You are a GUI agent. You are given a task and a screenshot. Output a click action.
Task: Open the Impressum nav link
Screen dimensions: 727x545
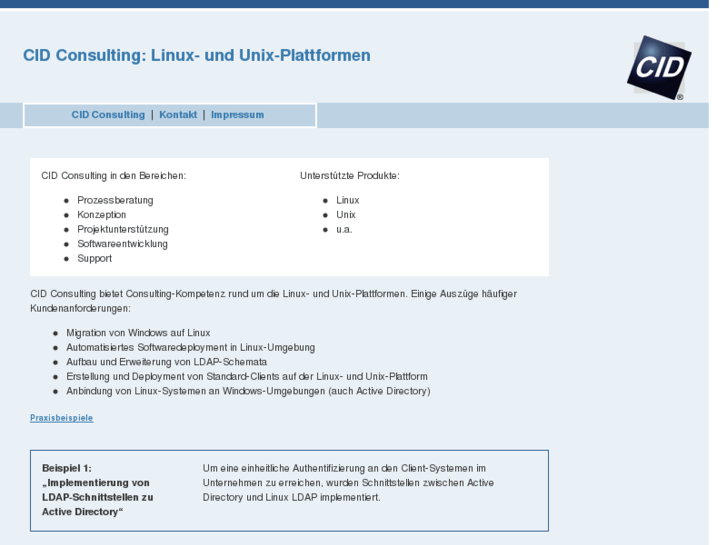click(x=237, y=115)
